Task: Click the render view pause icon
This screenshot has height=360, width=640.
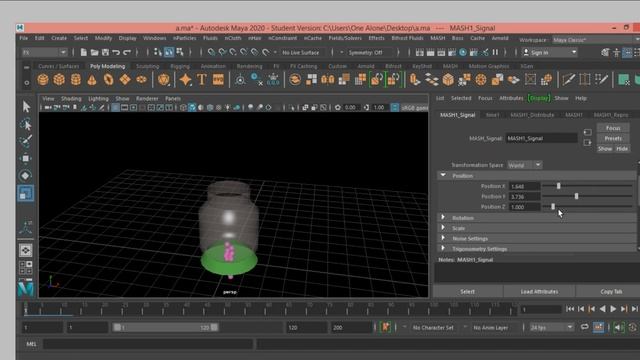Action: (x=496, y=52)
